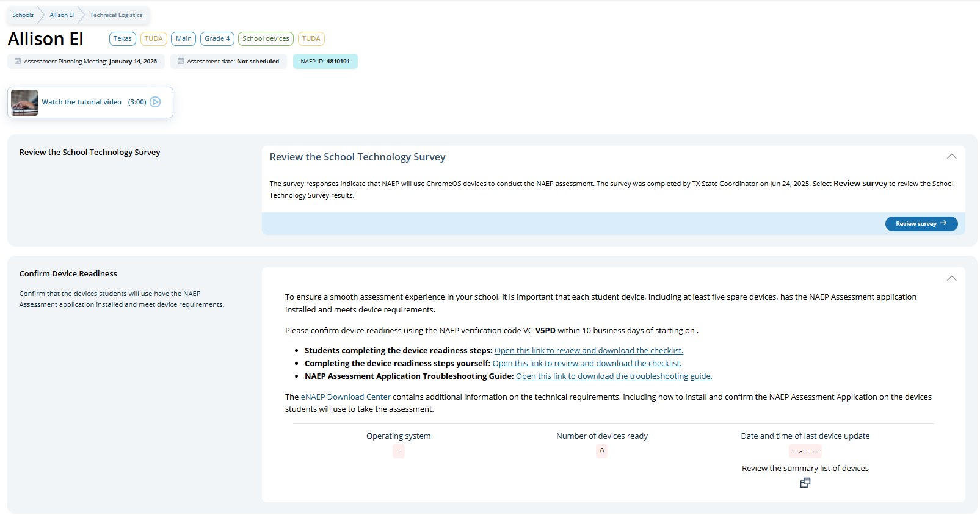Open the eNAEP Download Center link
The height and width of the screenshot is (515, 980).
pos(346,397)
